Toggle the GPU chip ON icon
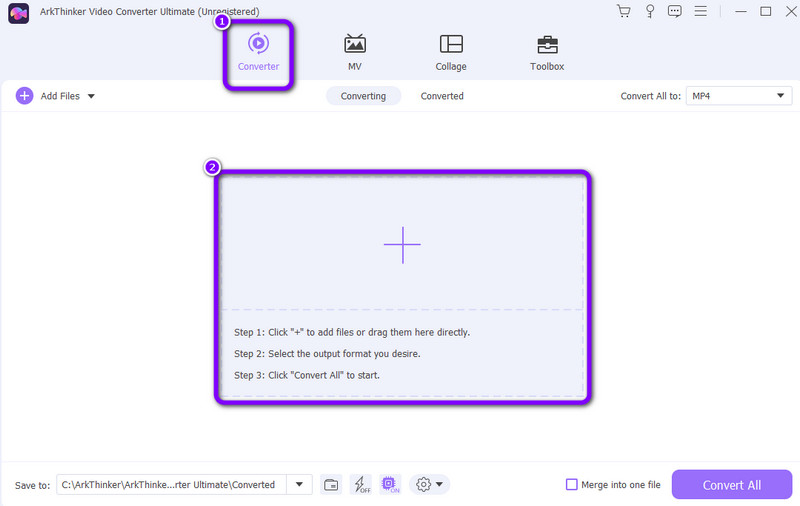 [x=390, y=485]
